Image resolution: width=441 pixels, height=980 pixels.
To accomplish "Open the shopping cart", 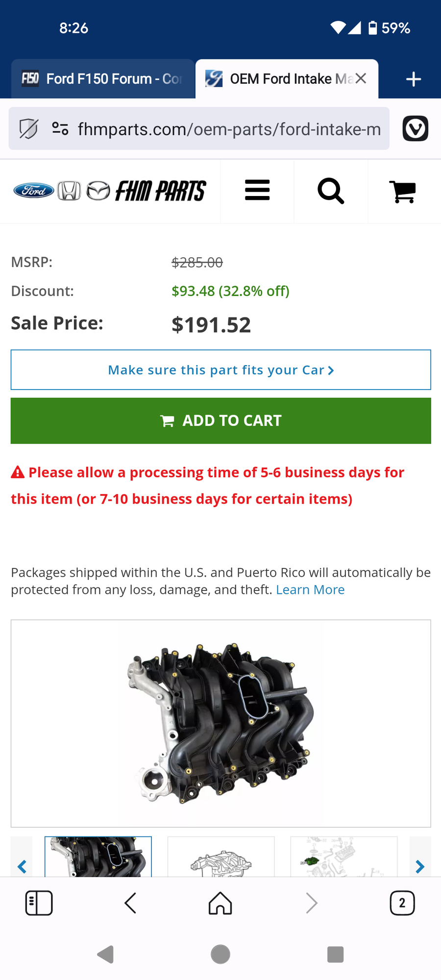I will point(403,191).
